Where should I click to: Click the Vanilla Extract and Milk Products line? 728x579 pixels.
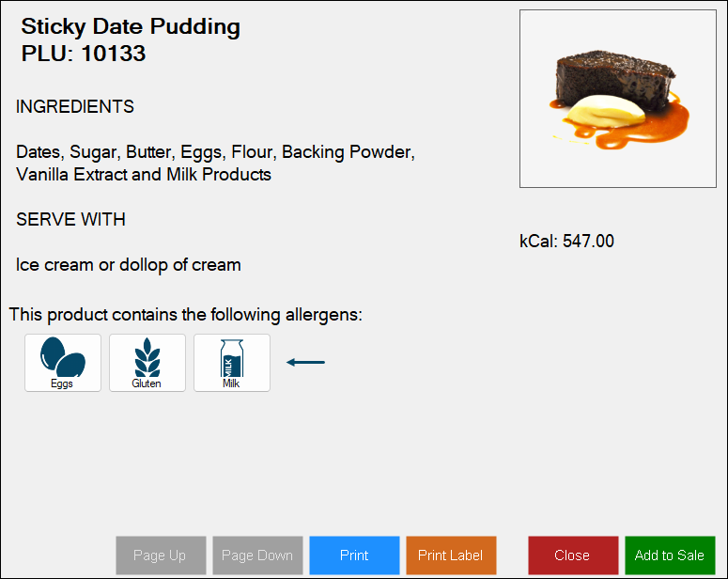click(144, 174)
